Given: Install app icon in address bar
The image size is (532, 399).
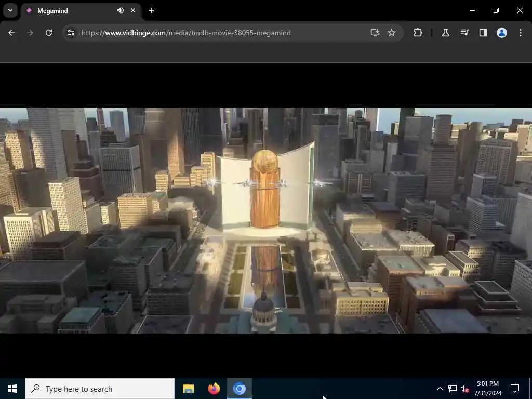Looking at the screenshot, I should pos(375,33).
